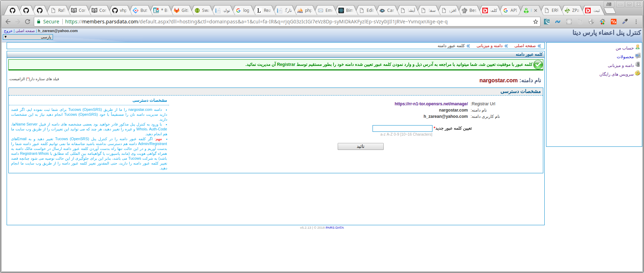
Task: Click the blue swirl extension icon
Action: (x=547, y=22)
